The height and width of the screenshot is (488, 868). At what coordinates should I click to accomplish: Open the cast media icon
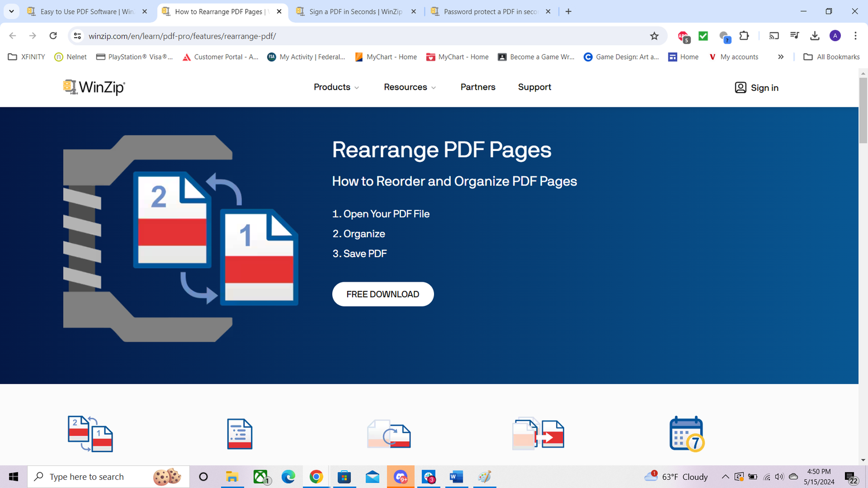pyautogui.click(x=774, y=36)
